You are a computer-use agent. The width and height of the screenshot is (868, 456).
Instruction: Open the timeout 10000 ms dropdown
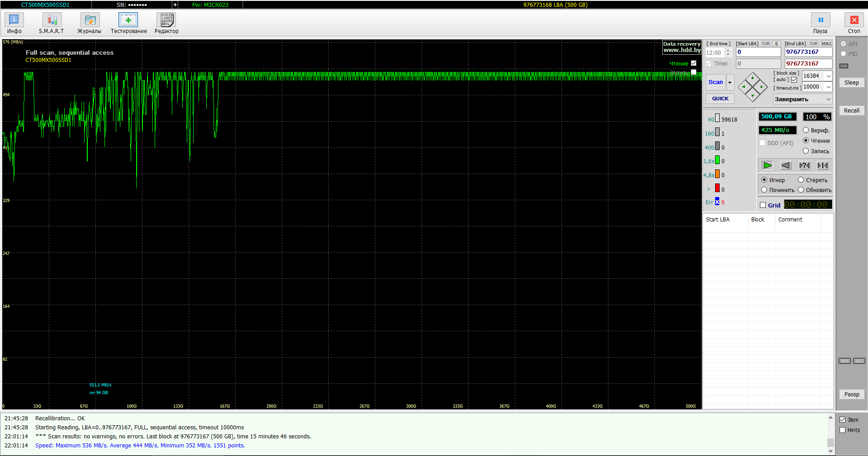coord(828,87)
